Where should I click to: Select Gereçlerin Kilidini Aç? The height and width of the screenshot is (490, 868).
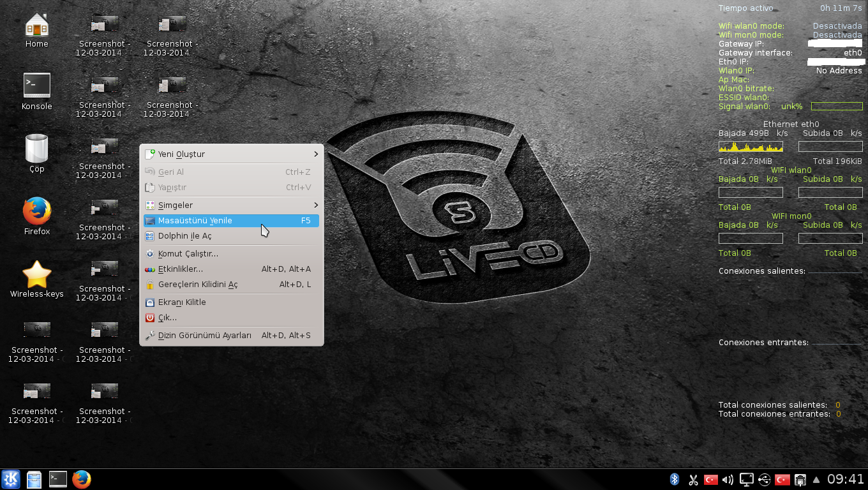pyautogui.click(x=232, y=284)
